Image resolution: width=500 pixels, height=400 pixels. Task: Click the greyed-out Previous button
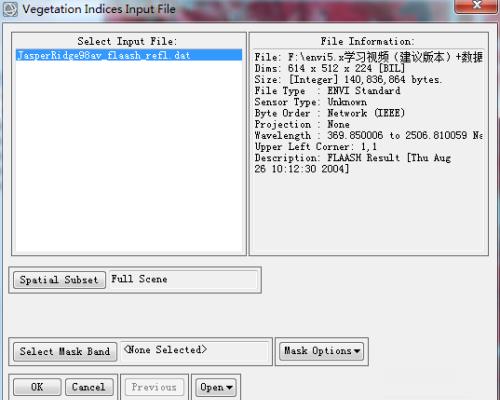pos(154,387)
